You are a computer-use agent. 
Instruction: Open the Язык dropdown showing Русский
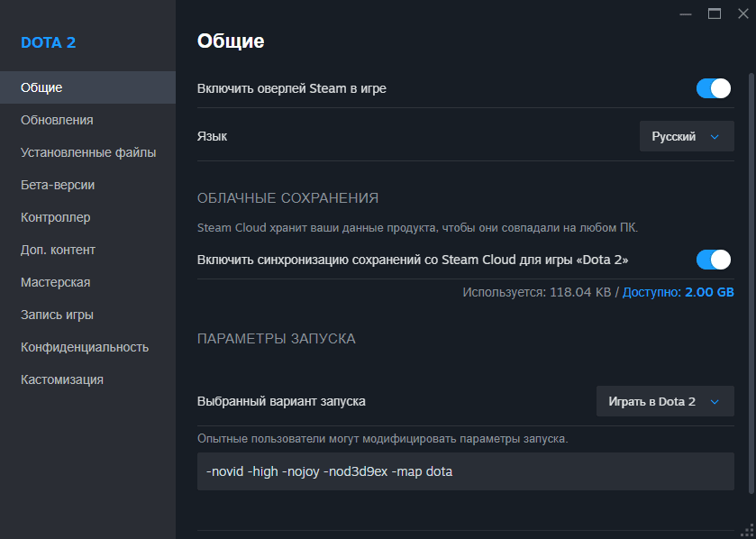tap(687, 136)
